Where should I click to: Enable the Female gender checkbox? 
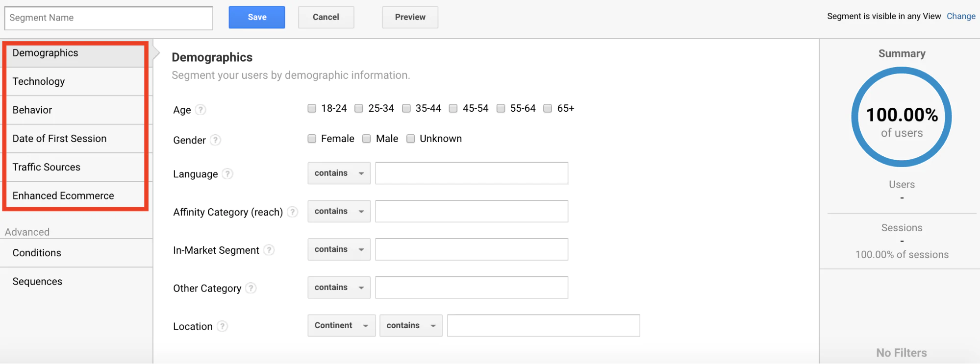pyautogui.click(x=312, y=139)
